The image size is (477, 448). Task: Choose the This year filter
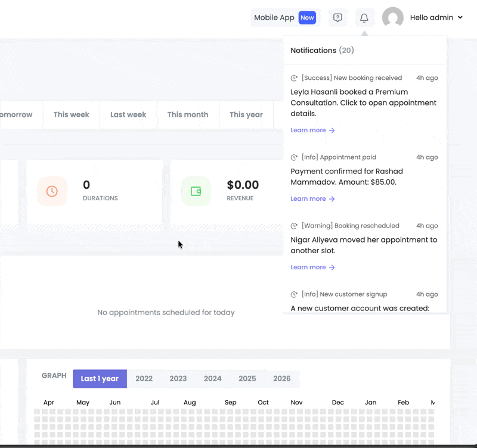pos(246,114)
